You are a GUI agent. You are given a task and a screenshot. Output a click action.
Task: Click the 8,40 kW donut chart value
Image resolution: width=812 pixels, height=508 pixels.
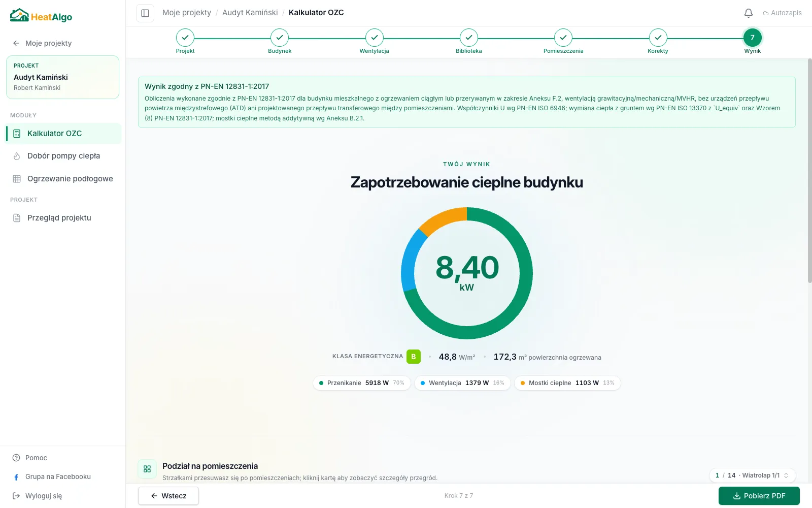(467, 273)
